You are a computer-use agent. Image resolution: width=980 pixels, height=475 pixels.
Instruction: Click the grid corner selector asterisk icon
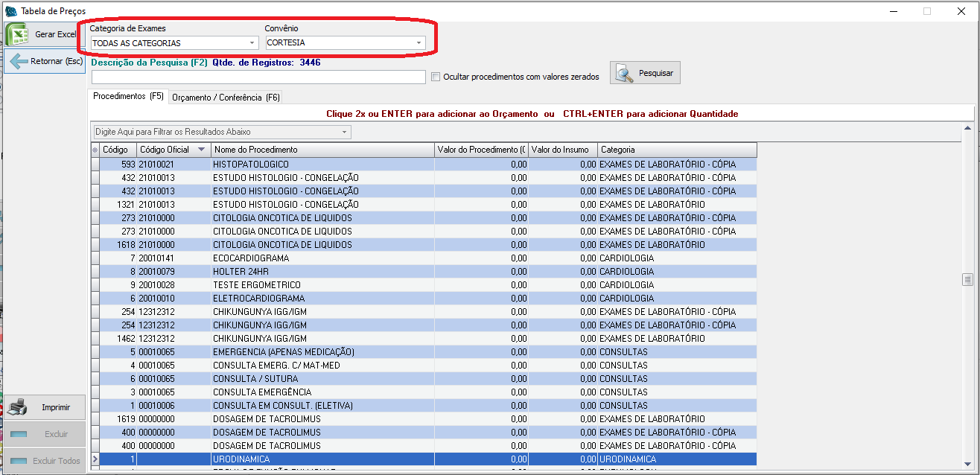[94, 150]
